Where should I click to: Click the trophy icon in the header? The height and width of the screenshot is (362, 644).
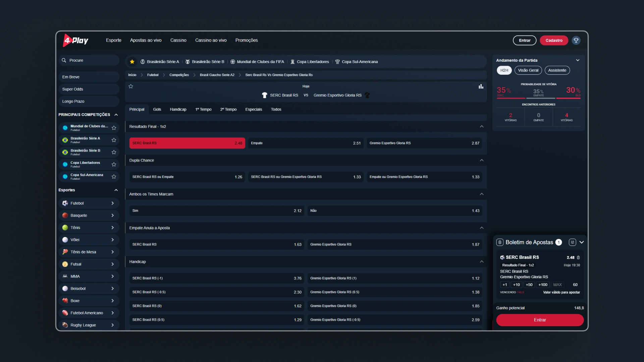click(x=576, y=40)
